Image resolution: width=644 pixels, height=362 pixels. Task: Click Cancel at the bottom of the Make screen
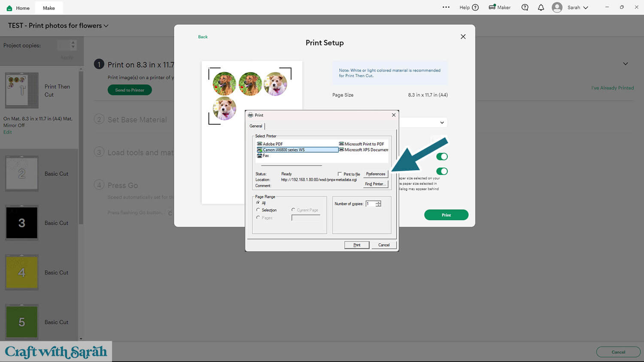pos(618,352)
